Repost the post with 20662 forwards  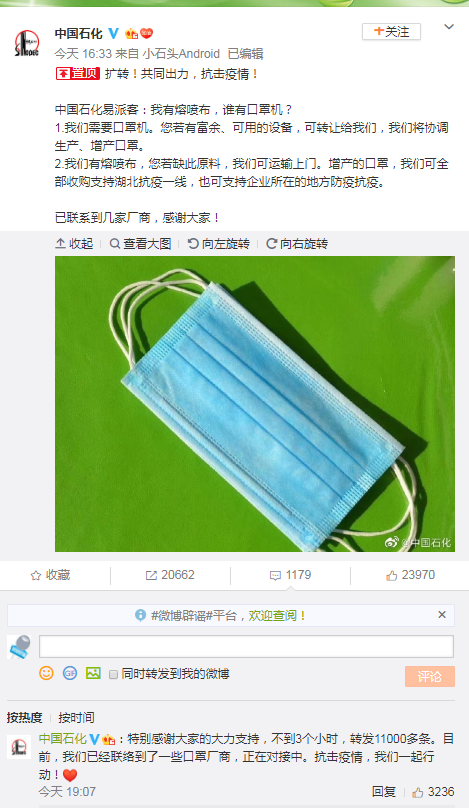170,575
